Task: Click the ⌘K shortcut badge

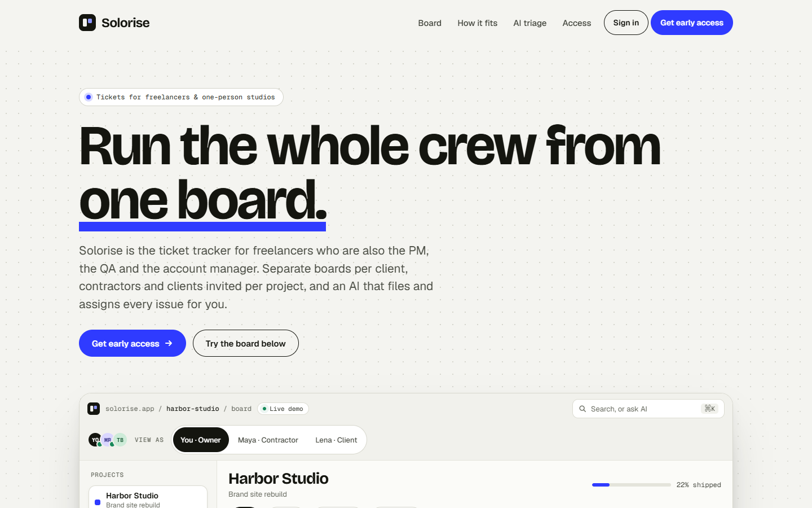Action: (709, 409)
